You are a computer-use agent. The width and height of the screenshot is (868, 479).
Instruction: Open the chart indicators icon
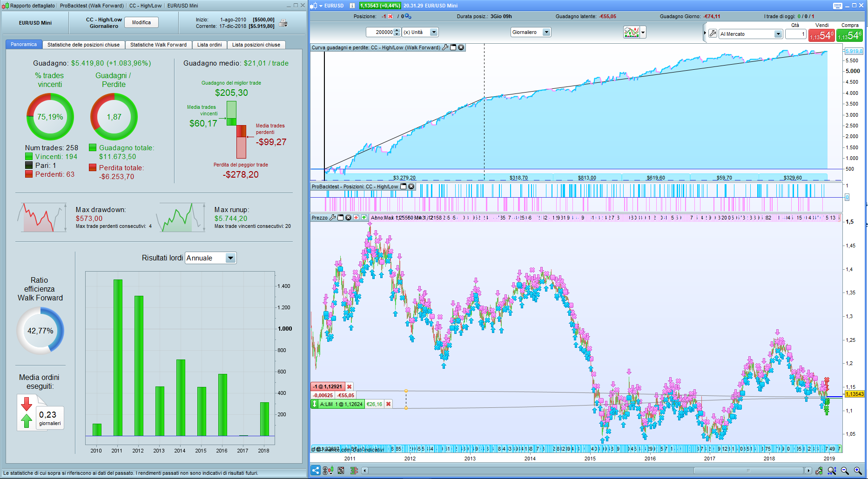pyautogui.click(x=632, y=32)
